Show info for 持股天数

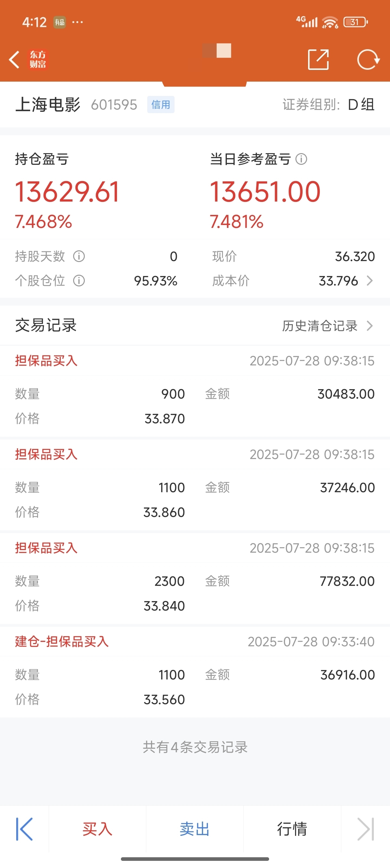tap(79, 256)
